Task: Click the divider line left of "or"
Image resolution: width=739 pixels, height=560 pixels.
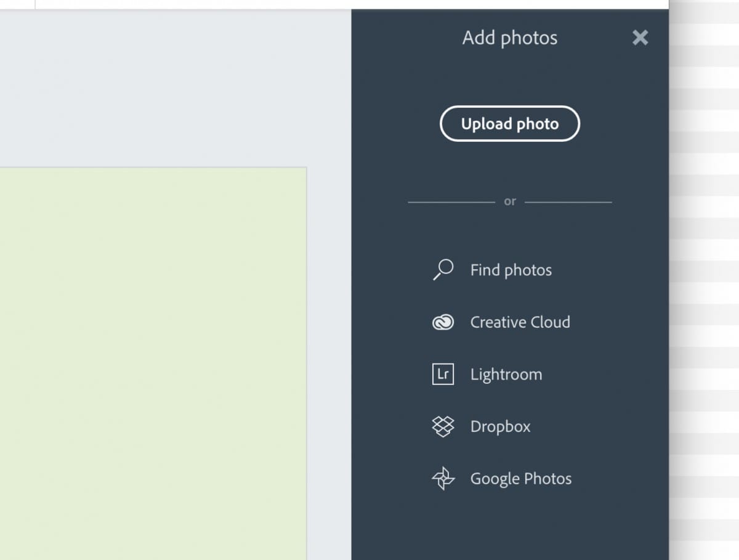Action: tap(451, 201)
